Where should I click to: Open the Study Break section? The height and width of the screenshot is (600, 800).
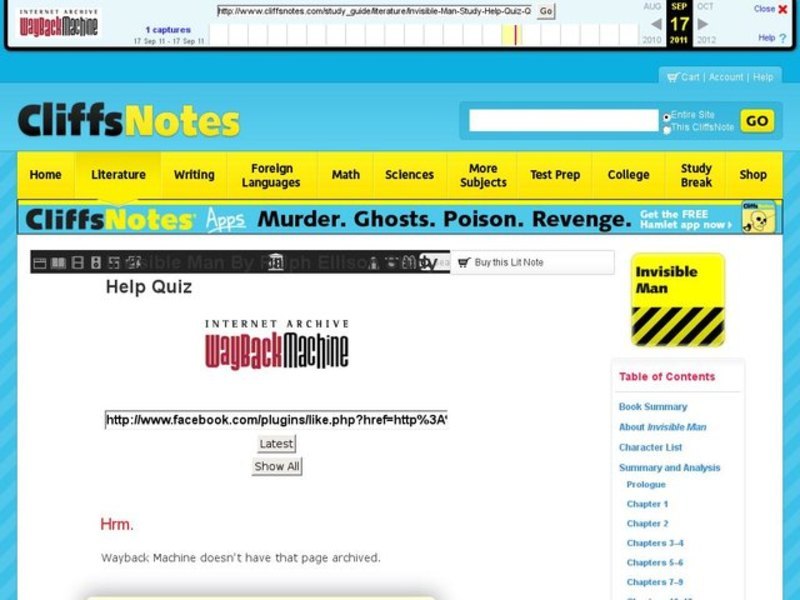point(696,174)
